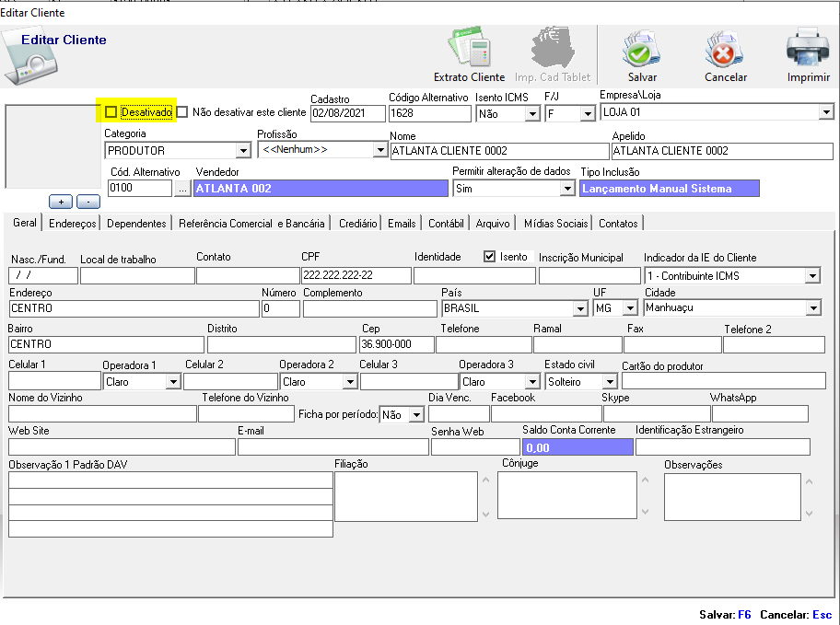Viewport: 840px width, 625px height.
Task: Open the Operadora 3 dropdown
Action: [x=532, y=382]
